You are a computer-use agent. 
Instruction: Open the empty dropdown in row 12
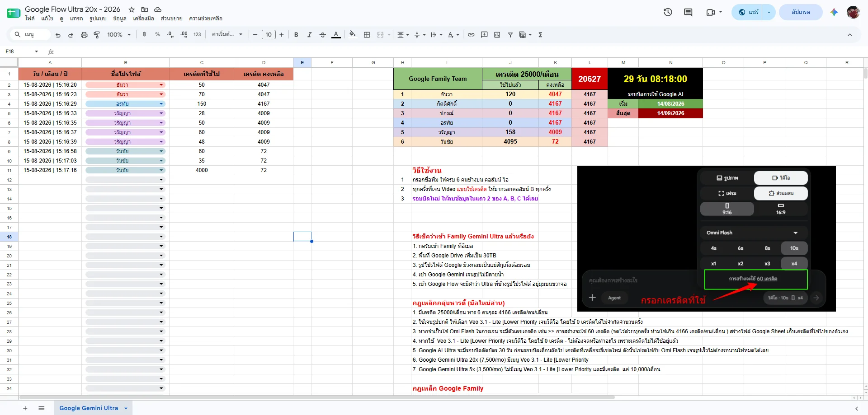point(161,180)
